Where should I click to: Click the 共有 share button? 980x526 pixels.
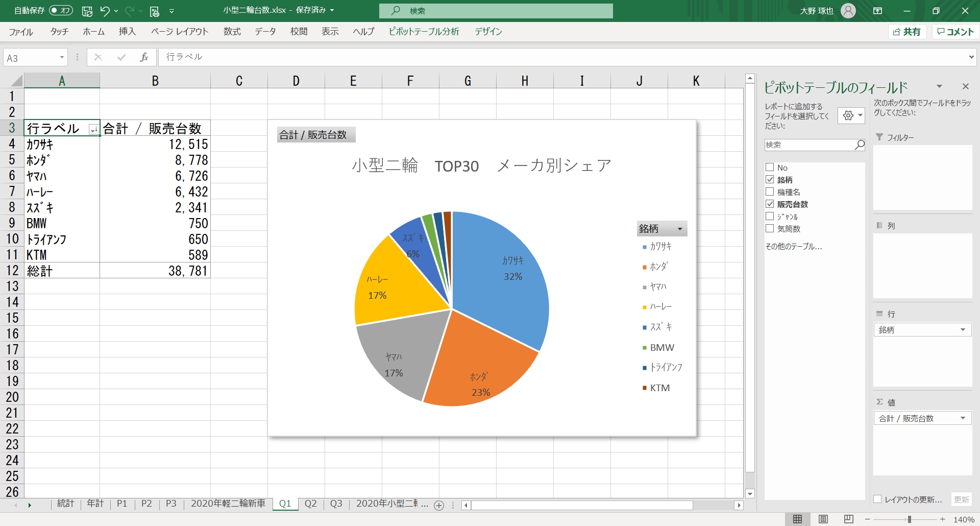point(907,32)
